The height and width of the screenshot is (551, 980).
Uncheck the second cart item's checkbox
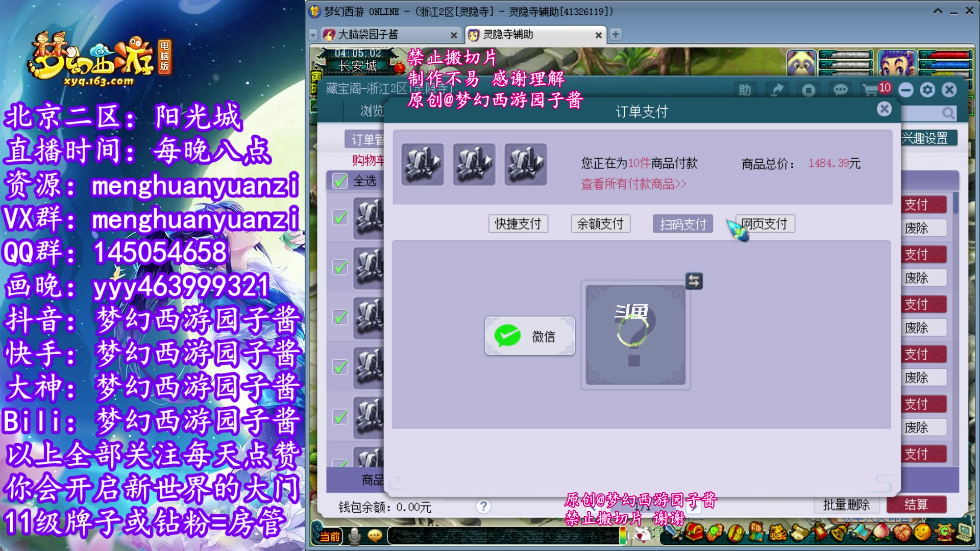[x=340, y=267]
